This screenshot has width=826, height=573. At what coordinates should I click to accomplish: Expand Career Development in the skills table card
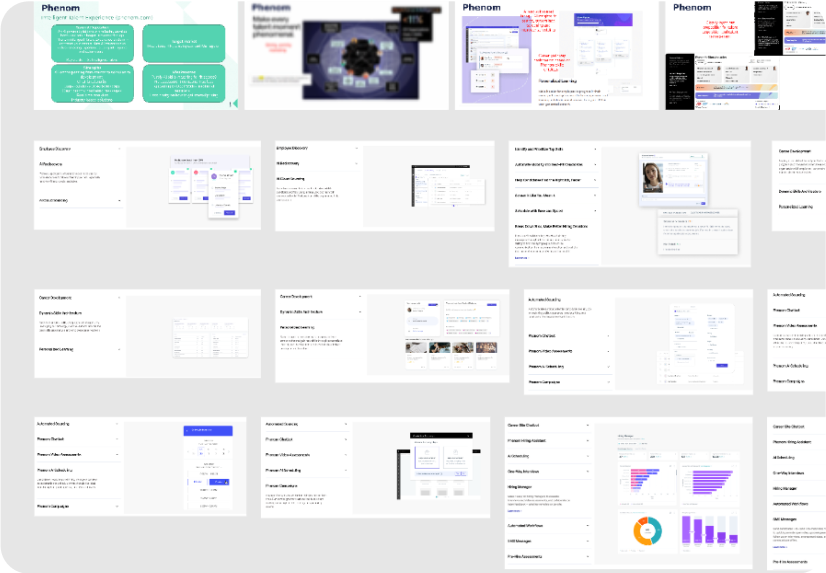click(80, 298)
